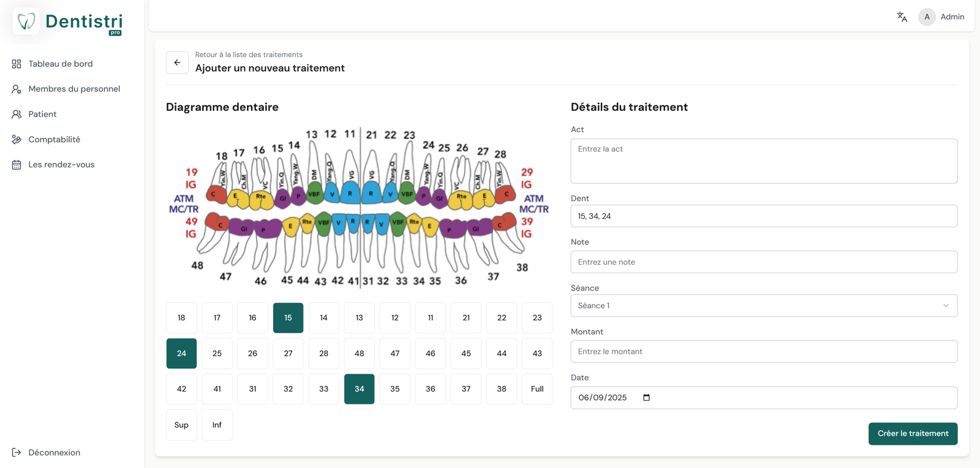Toggle the Full teeth selection button
The height and width of the screenshot is (468, 980).
(537, 389)
